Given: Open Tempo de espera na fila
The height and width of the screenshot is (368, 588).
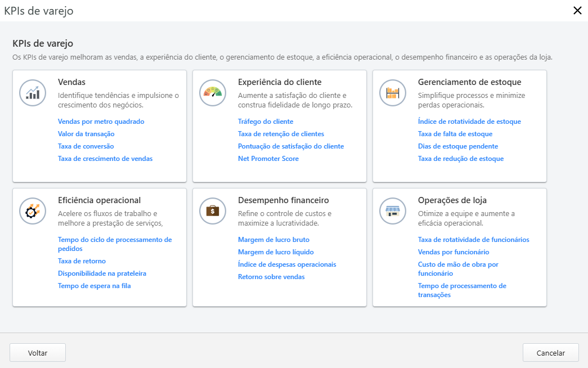Looking at the screenshot, I should click(93, 285).
